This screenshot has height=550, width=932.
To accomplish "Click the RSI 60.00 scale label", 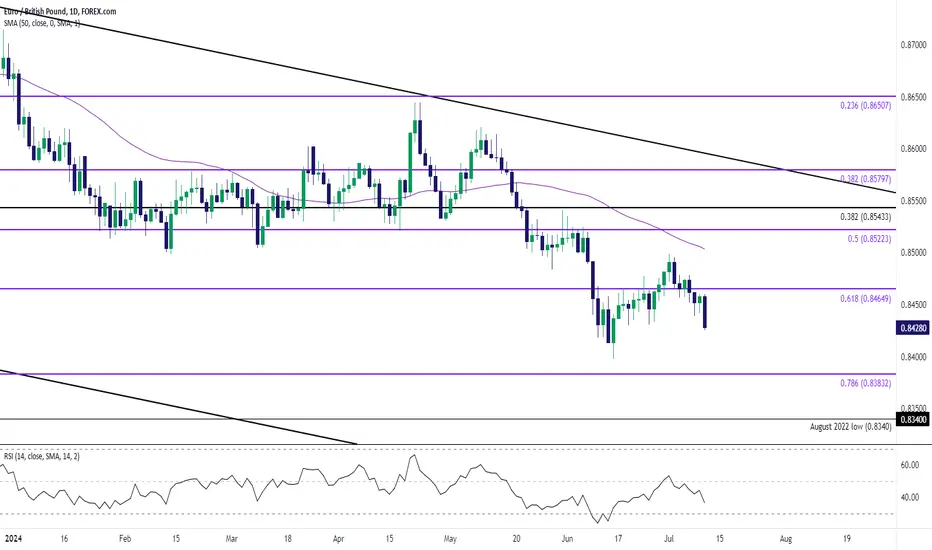I will (x=910, y=465).
